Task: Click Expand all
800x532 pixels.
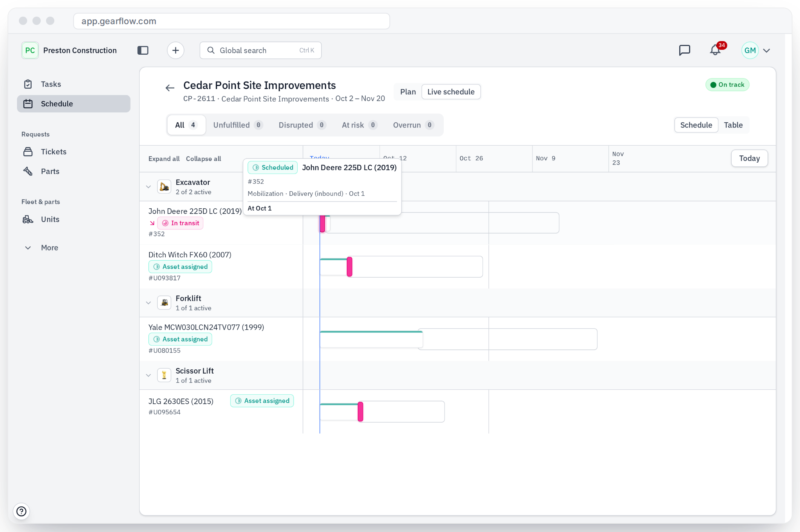Action: point(164,159)
